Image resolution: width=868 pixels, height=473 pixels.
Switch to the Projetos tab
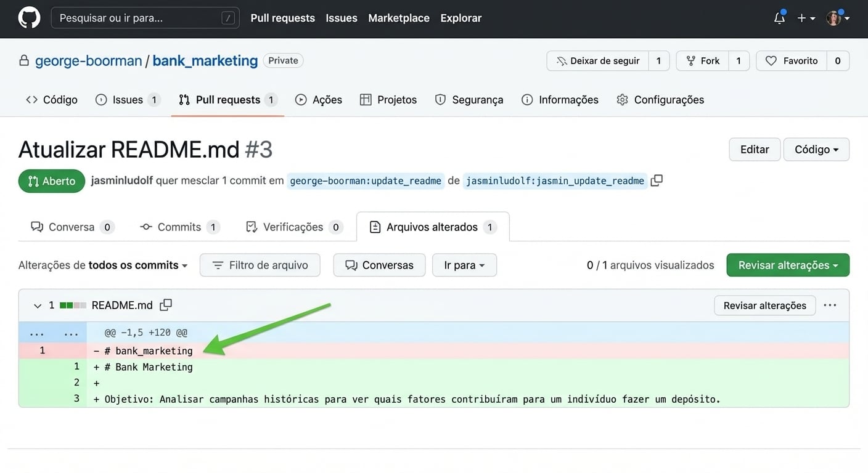388,100
